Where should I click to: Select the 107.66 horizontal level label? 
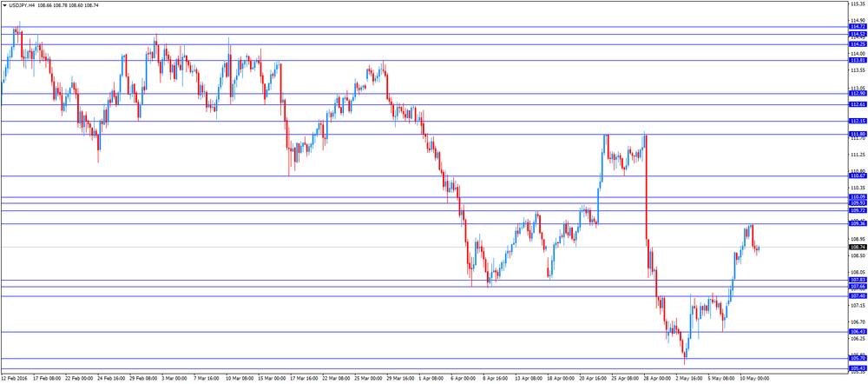858,286
